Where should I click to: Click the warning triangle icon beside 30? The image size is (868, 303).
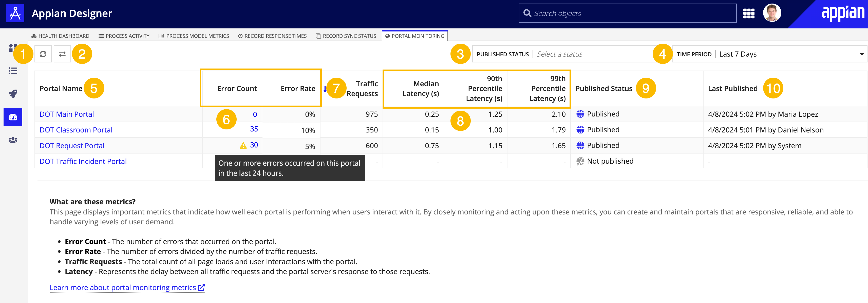tap(243, 145)
